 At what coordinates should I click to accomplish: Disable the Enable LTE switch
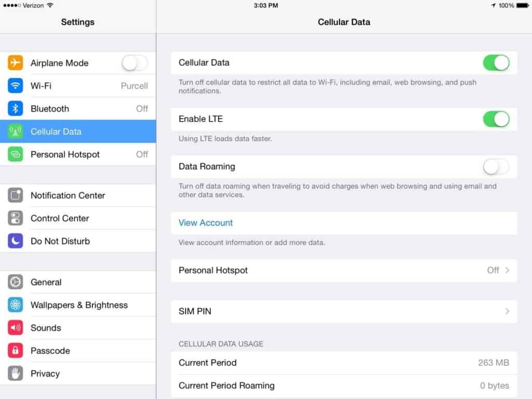click(497, 119)
